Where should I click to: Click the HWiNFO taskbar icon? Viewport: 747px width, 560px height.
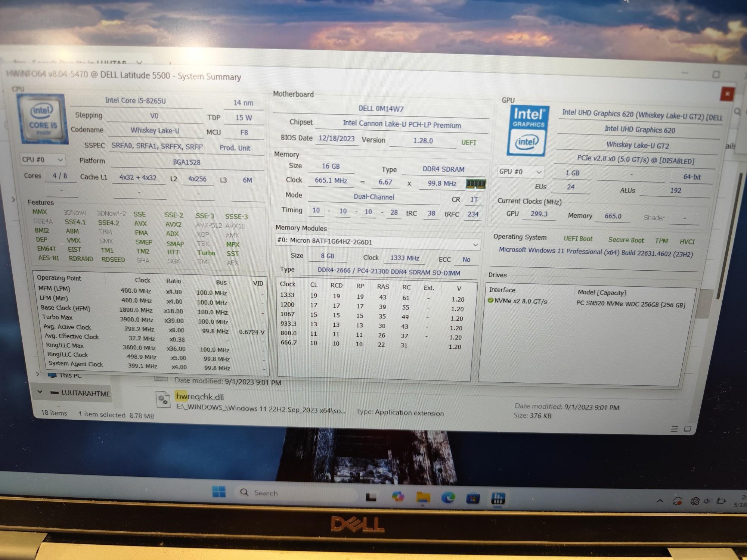[x=498, y=498]
